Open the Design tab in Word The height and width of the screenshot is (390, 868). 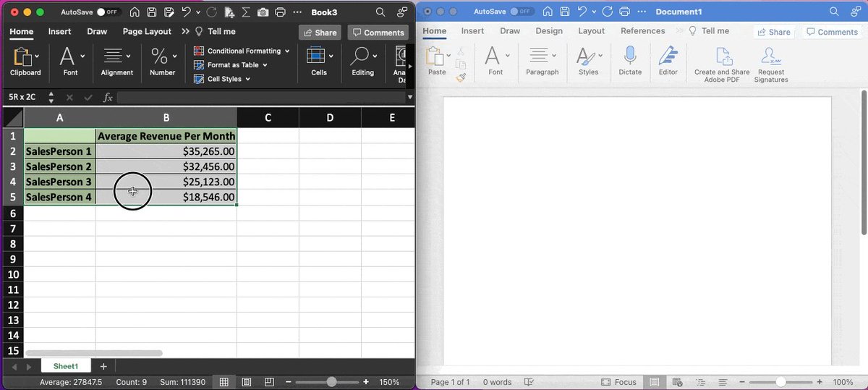pos(549,31)
